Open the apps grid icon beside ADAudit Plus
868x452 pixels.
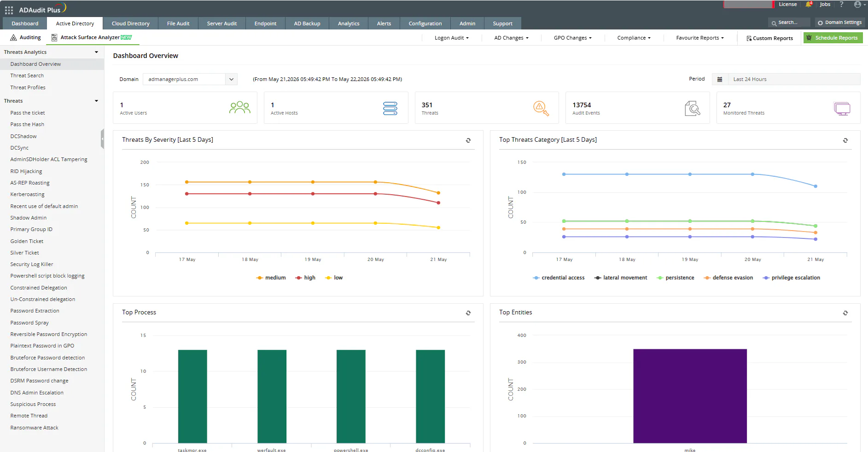click(x=9, y=10)
